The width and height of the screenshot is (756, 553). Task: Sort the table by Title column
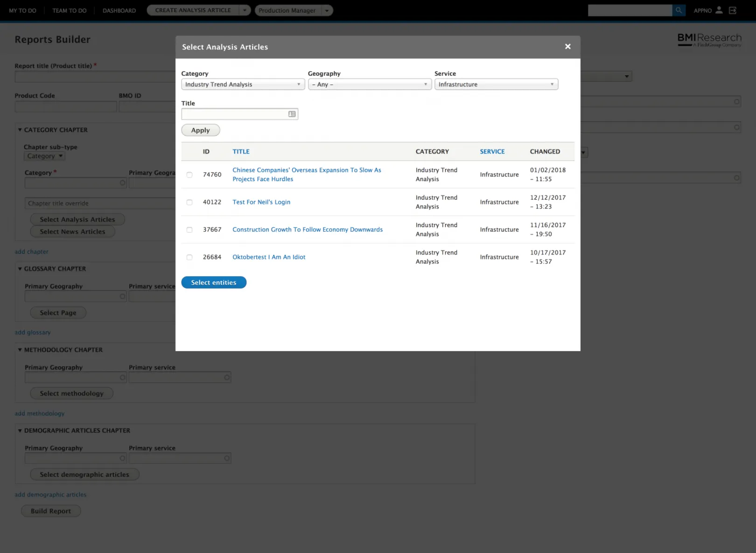(241, 151)
